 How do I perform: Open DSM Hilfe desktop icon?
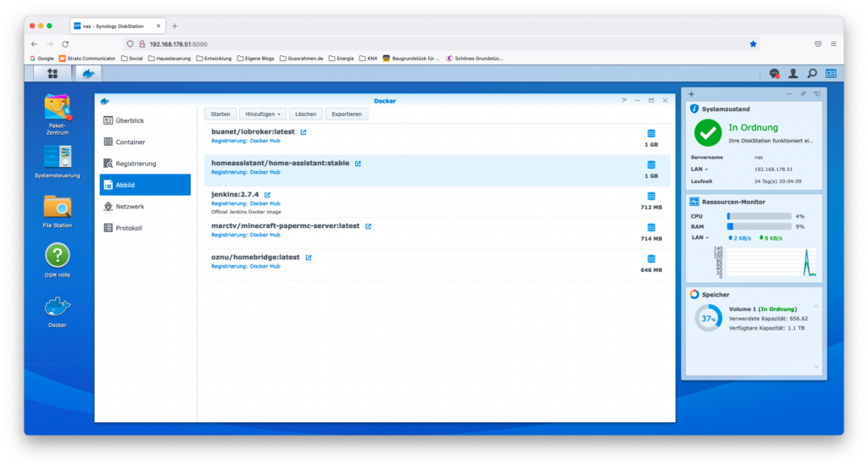pyautogui.click(x=58, y=260)
